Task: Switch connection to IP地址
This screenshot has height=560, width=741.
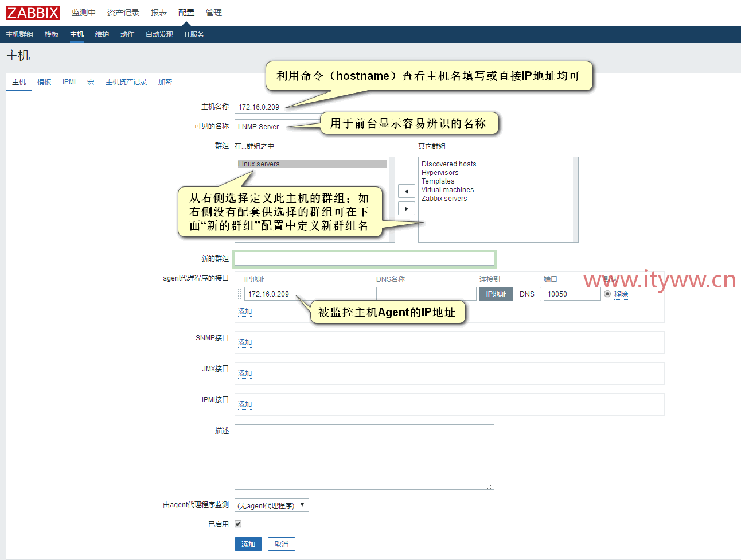Action: point(496,294)
